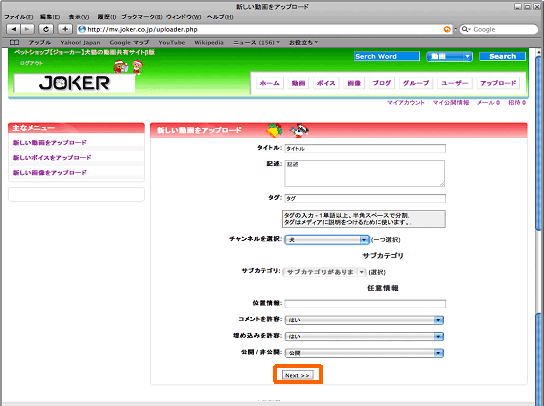Click the タグ input field
Viewport: 544px width, 406px height.
pyautogui.click(x=365, y=198)
